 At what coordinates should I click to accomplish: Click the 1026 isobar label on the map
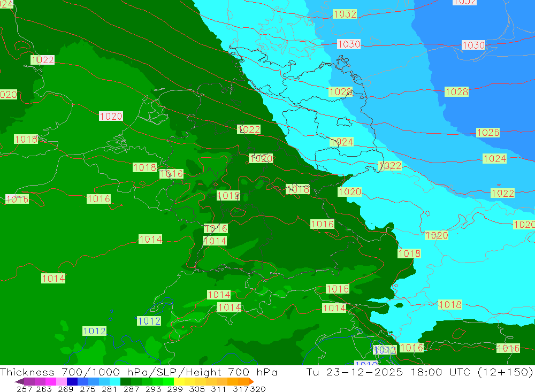click(x=487, y=133)
